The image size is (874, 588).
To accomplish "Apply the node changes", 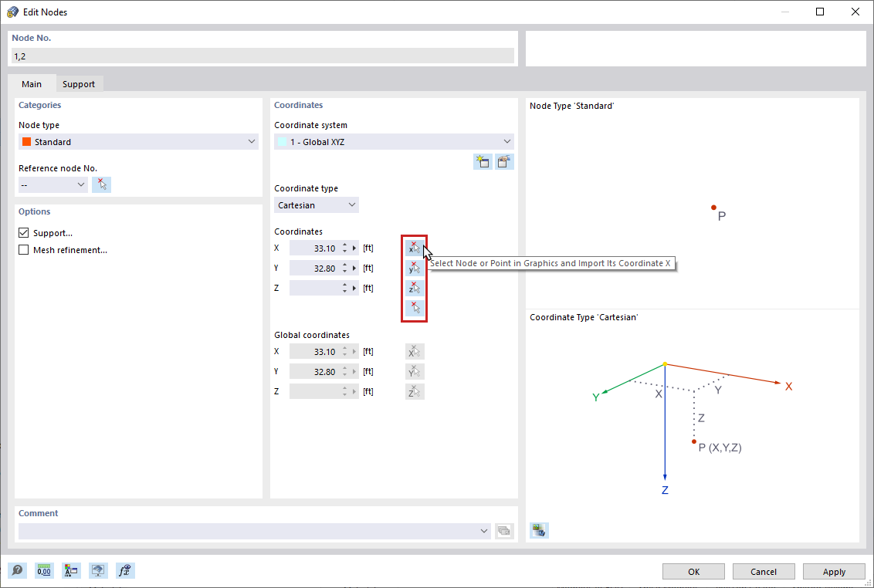I will click(x=834, y=571).
